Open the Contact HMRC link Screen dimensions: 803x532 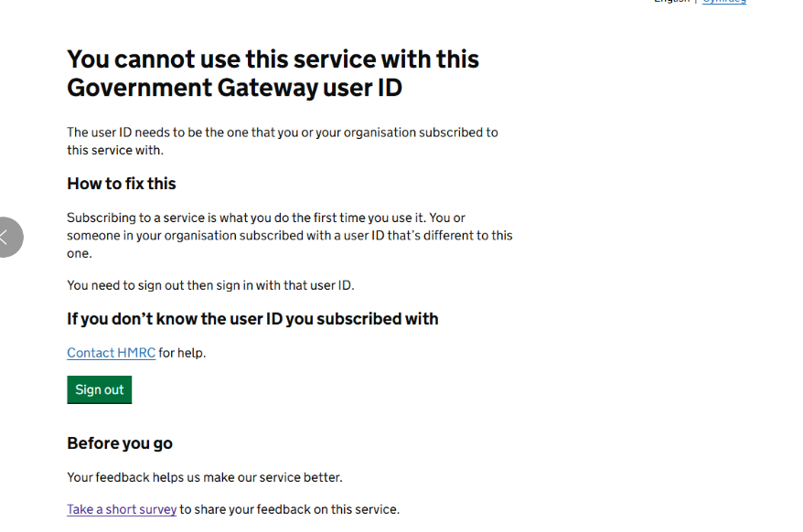(x=112, y=353)
